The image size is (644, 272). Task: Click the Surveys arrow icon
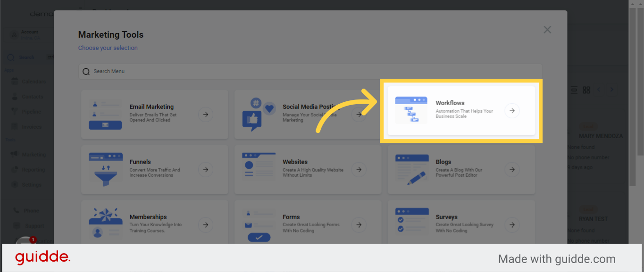[512, 224]
